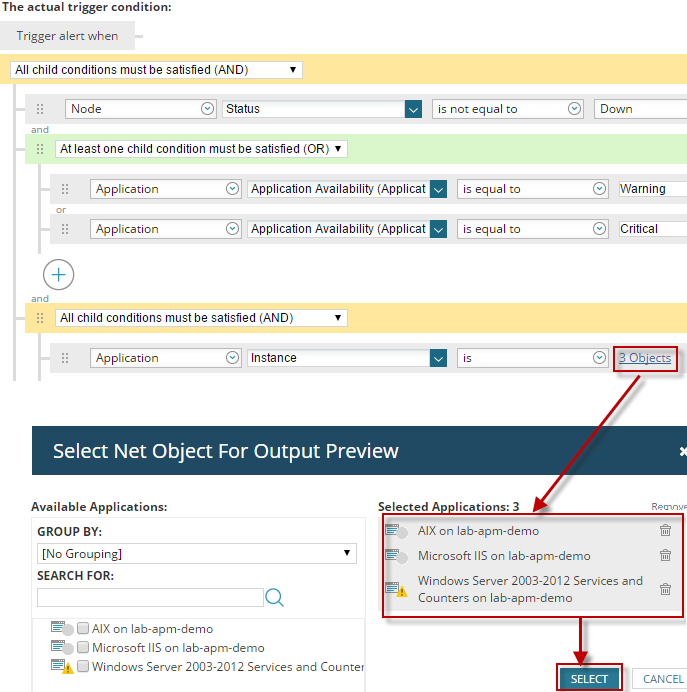Click the Trigger alert when tab
Viewport: 687px width, 692px height.
pos(67,36)
